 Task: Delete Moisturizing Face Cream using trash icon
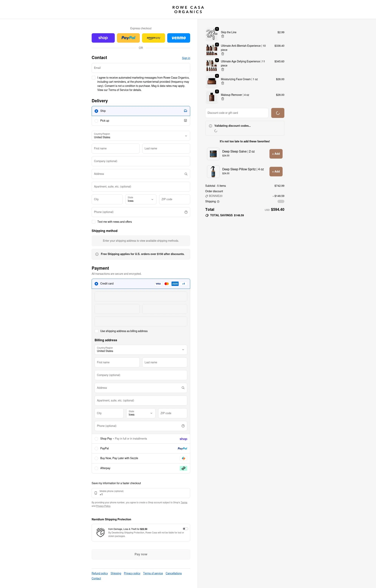[222, 83]
